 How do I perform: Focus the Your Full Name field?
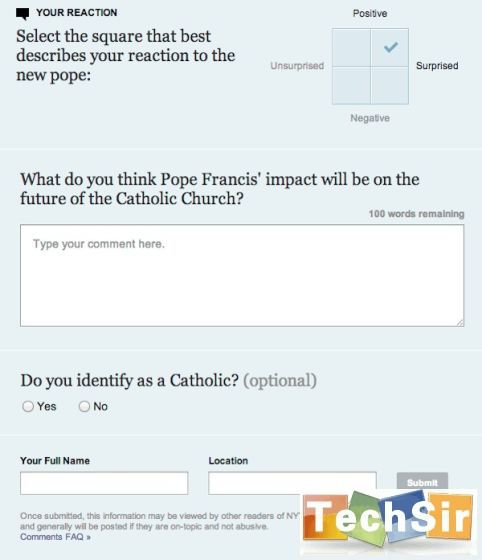(x=104, y=483)
